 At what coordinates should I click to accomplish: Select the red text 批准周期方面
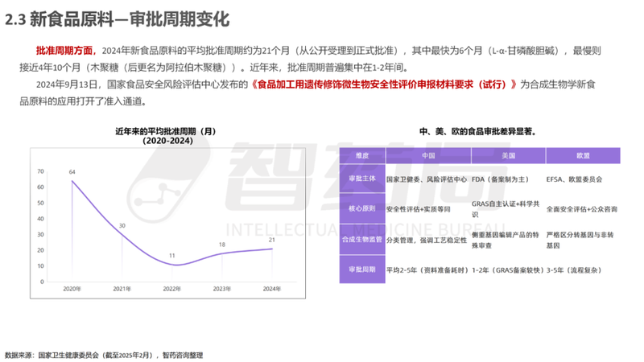coord(65,51)
